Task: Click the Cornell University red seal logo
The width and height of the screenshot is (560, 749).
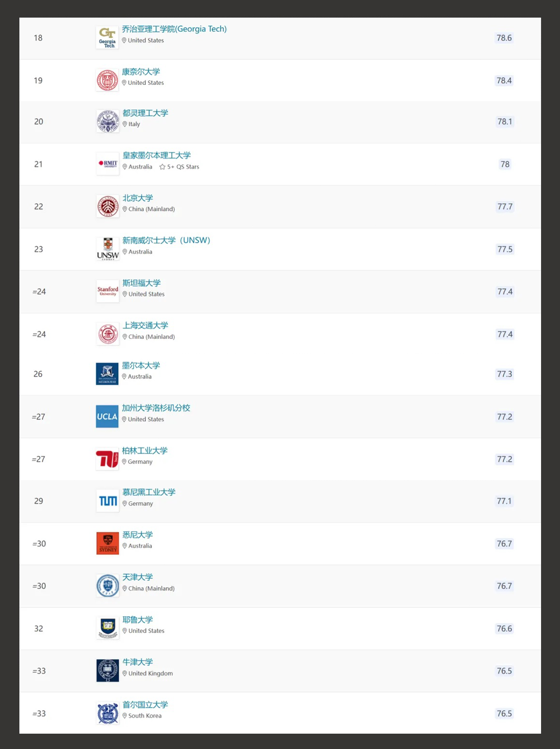Action: coord(107,80)
